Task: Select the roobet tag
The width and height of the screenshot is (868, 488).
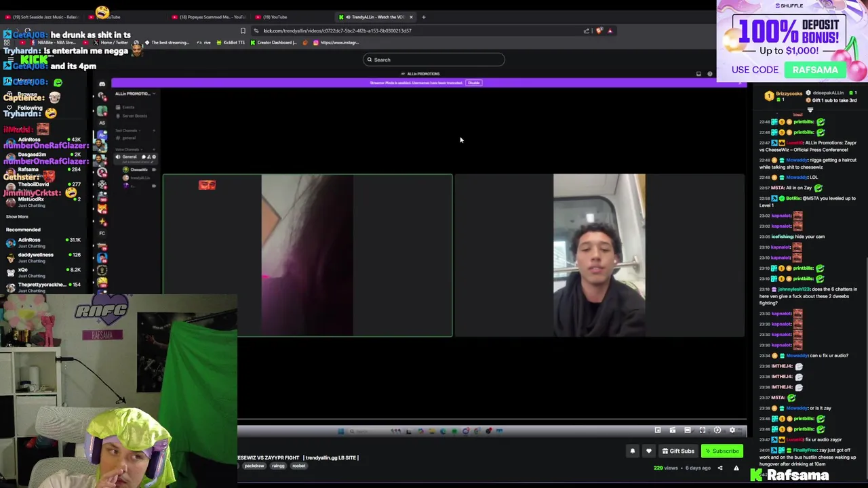Action: point(299,466)
